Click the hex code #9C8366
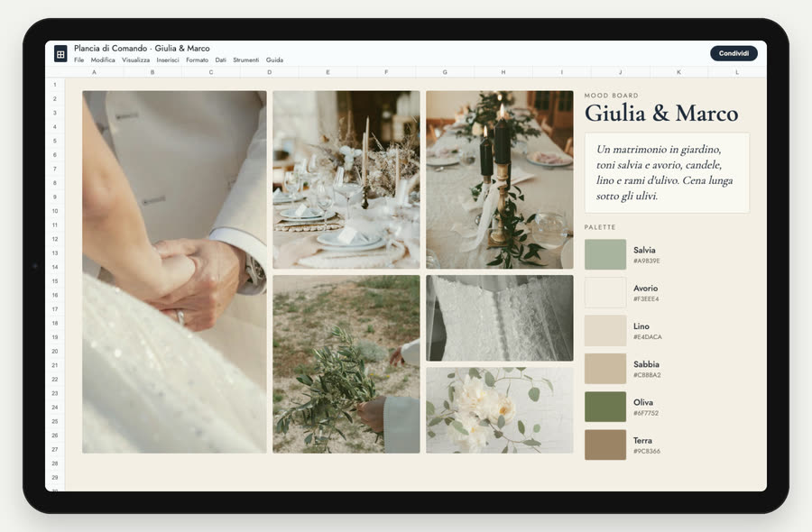 (x=647, y=451)
